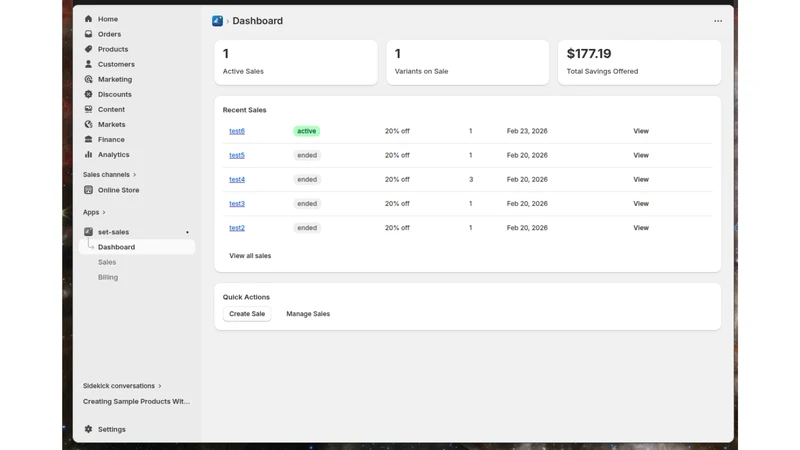Click the green active status badge

(x=307, y=131)
